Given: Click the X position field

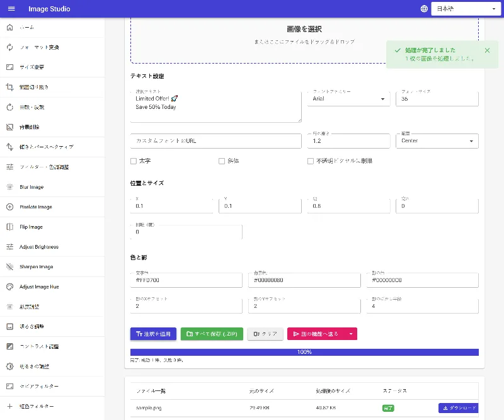Looking at the screenshot, I should (171, 206).
